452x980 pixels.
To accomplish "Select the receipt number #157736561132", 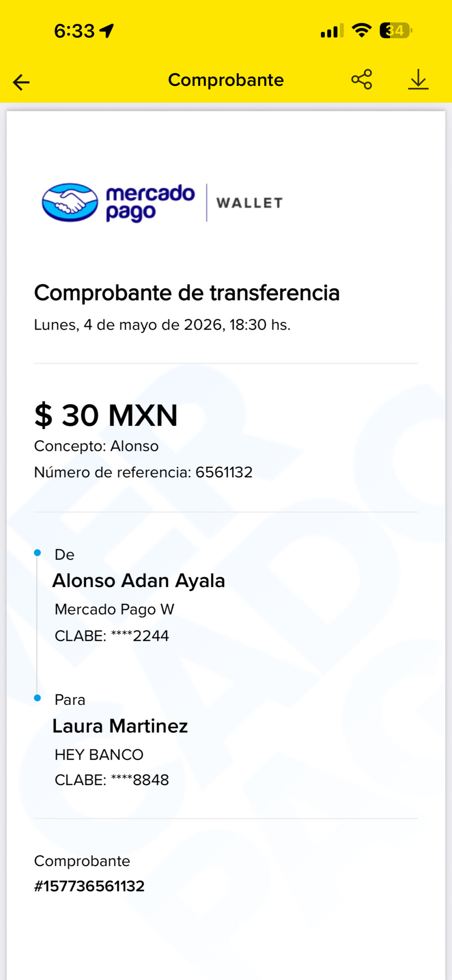I will pyautogui.click(x=89, y=886).
